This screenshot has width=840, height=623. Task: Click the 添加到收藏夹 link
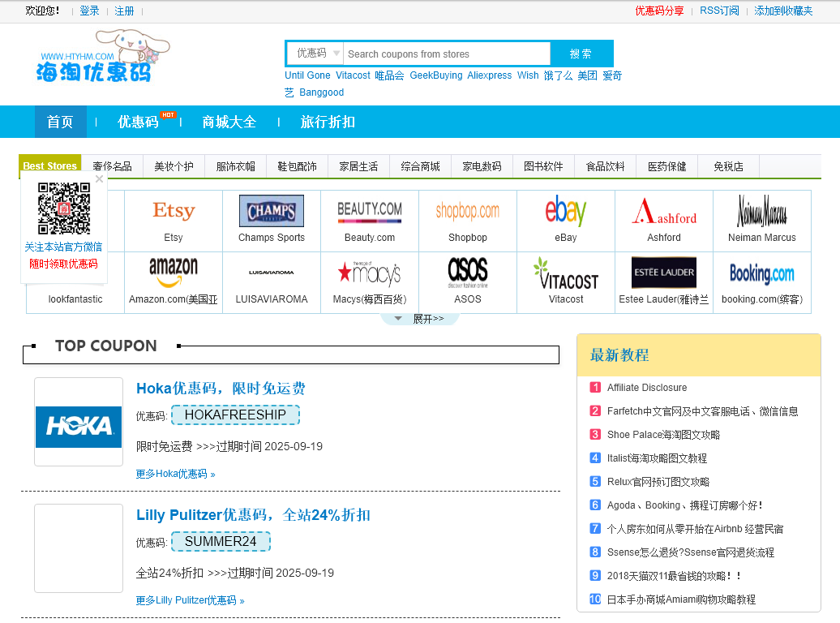[x=783, y=11]
